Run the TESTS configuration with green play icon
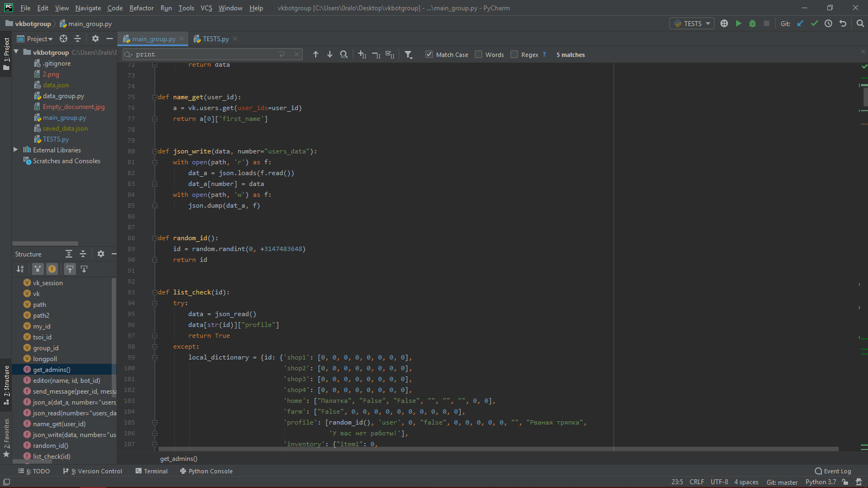 tap(738, 23)
